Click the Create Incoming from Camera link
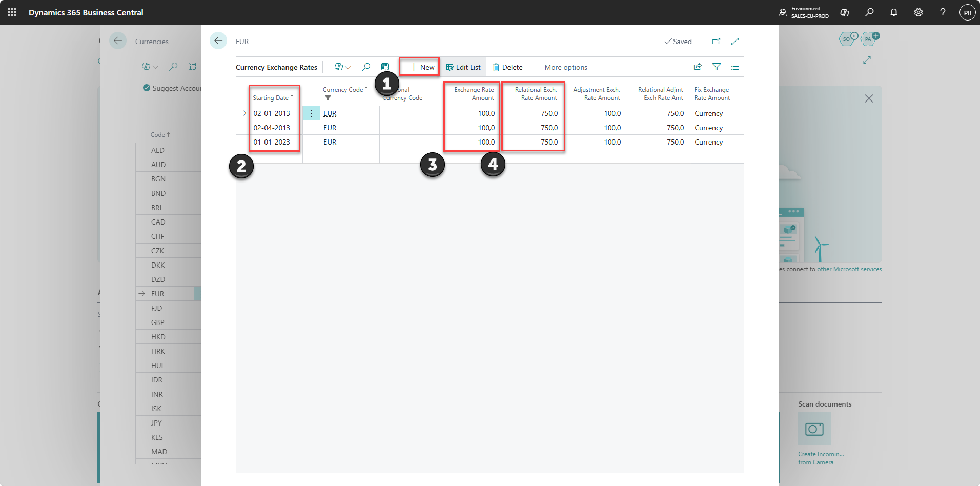 [x=821, y=458]
